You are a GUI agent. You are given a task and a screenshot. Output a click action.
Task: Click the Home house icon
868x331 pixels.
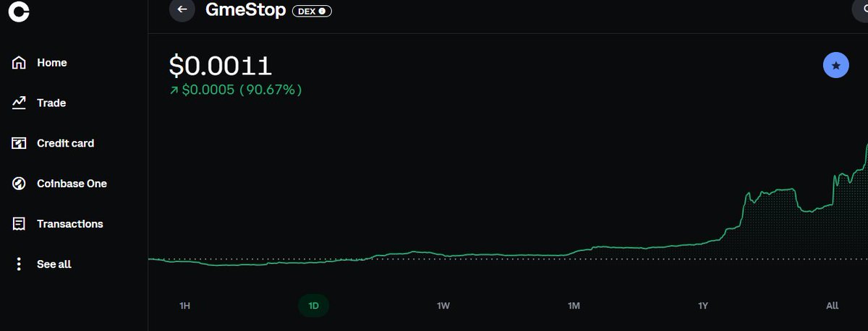click(20, 63)
